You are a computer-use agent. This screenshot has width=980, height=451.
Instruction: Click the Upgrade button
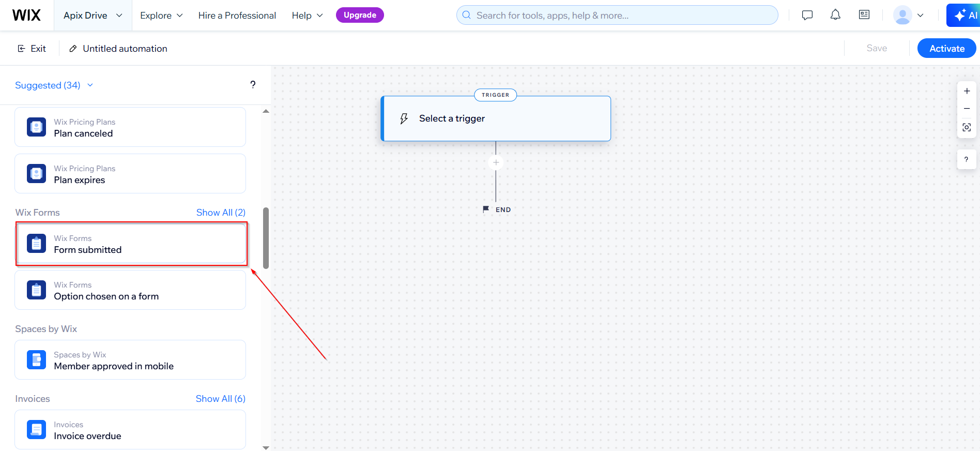pyautogui.click(x=360, y=15)
